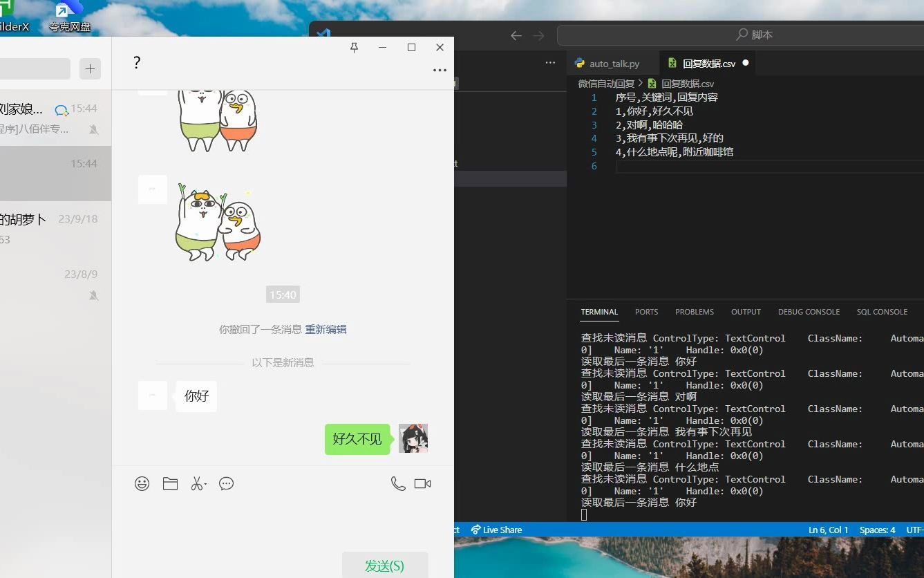
Task: Open the WeChat more options ellipsis menu
Action: coord(440,70)
